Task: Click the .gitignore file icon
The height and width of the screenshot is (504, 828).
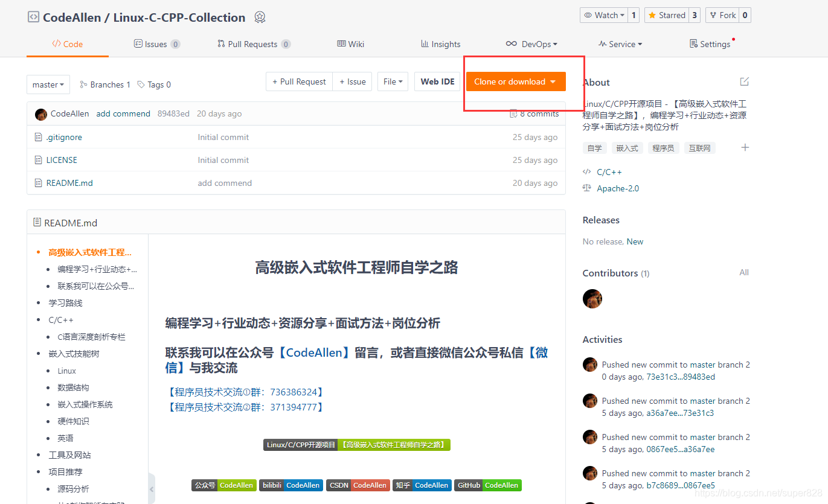Action: [39, 137]
